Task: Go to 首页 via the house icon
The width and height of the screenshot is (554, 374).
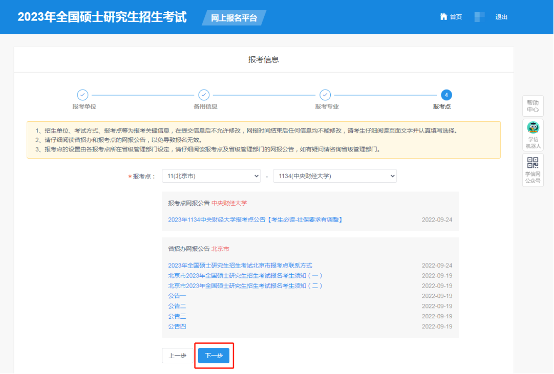Action: point(443,17)
